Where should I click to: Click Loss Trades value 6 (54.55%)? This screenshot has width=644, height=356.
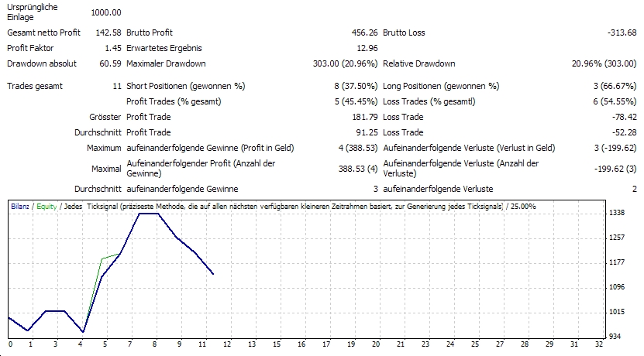615,101
